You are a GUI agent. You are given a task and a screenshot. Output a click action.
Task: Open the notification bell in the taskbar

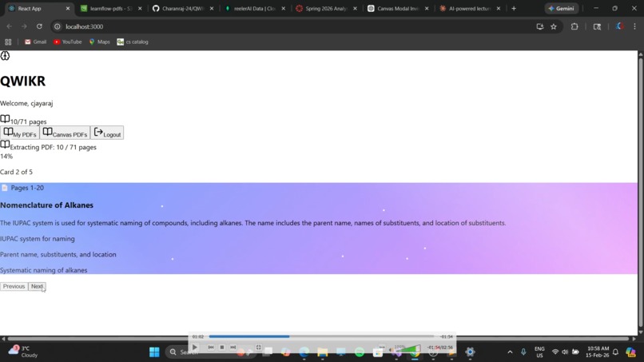(x=615, y=352)
